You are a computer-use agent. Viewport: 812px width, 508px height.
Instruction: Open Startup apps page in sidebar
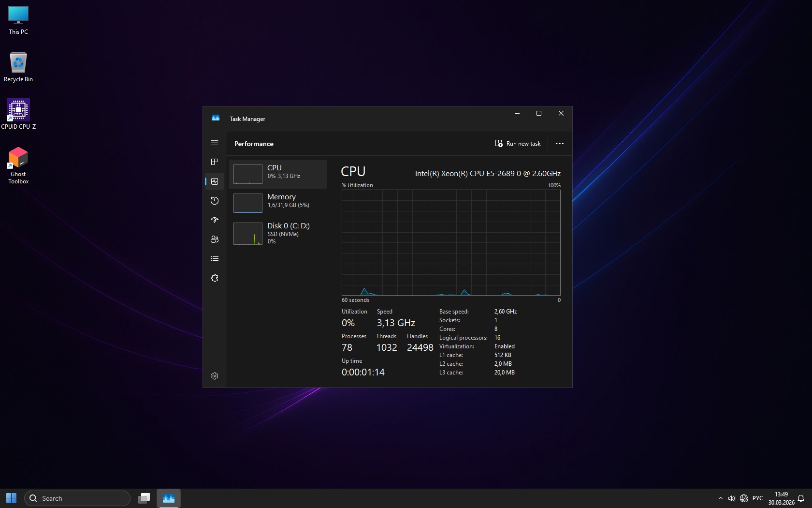pos(215,220)
